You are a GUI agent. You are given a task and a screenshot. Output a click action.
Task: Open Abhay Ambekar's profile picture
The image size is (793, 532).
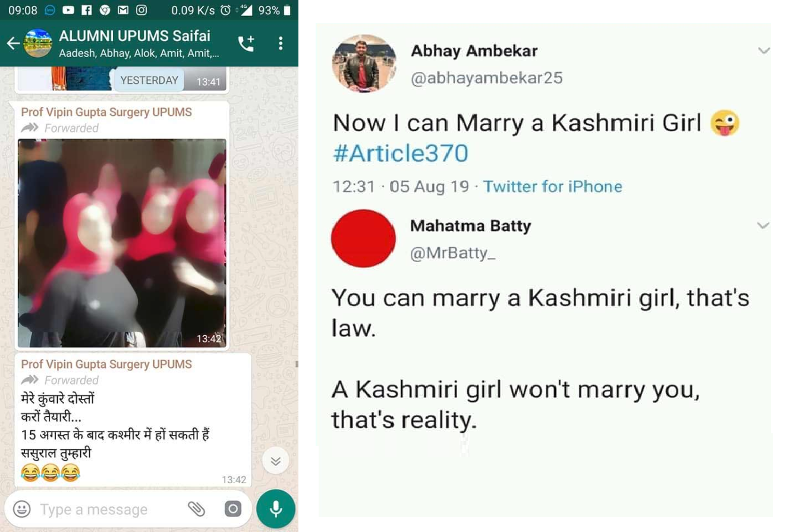coord(364,63)
